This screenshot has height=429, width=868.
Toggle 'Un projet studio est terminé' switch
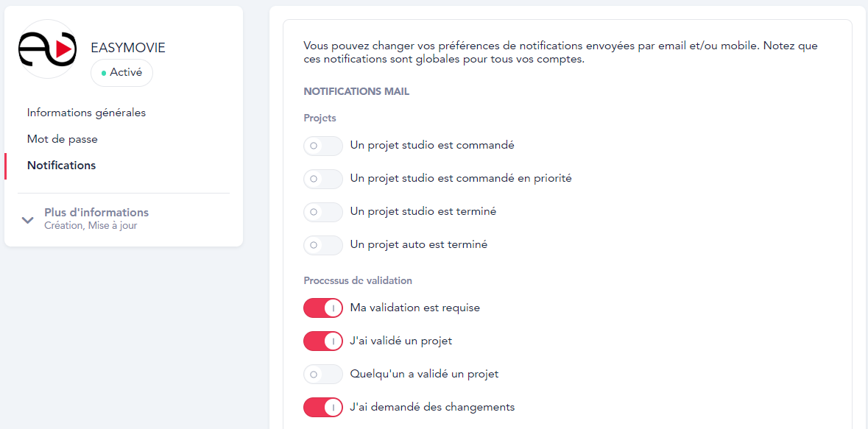323,212
